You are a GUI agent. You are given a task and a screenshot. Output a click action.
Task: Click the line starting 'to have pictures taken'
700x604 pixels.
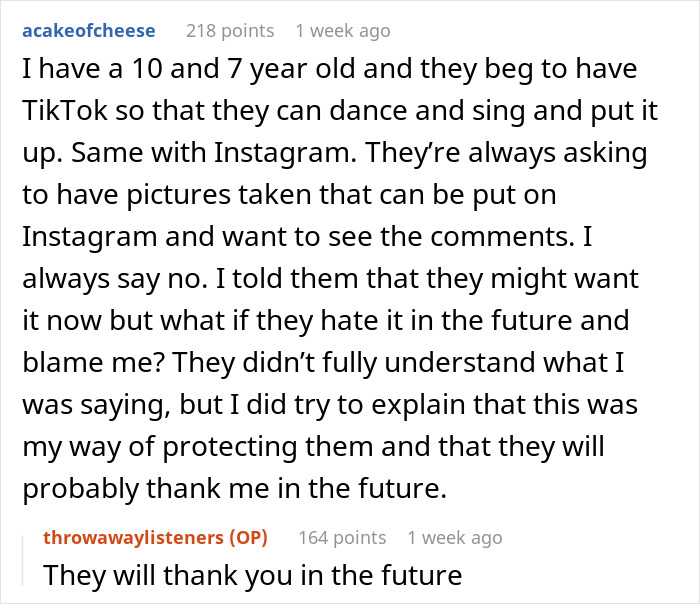coord(289,195)
